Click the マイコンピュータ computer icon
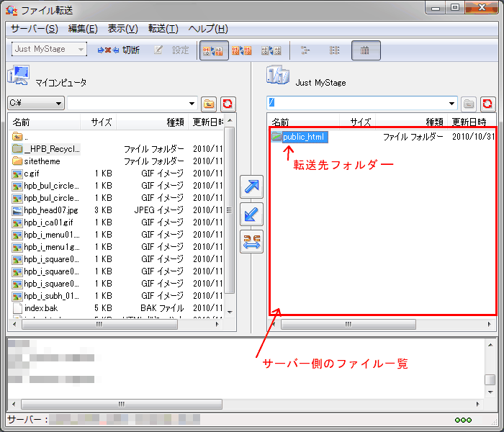Screen dimensions: 504x432 pos(19,76)
